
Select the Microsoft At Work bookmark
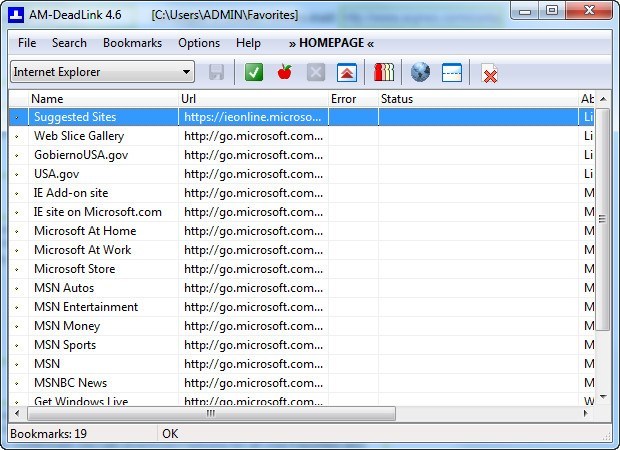[x=83, y=250]
